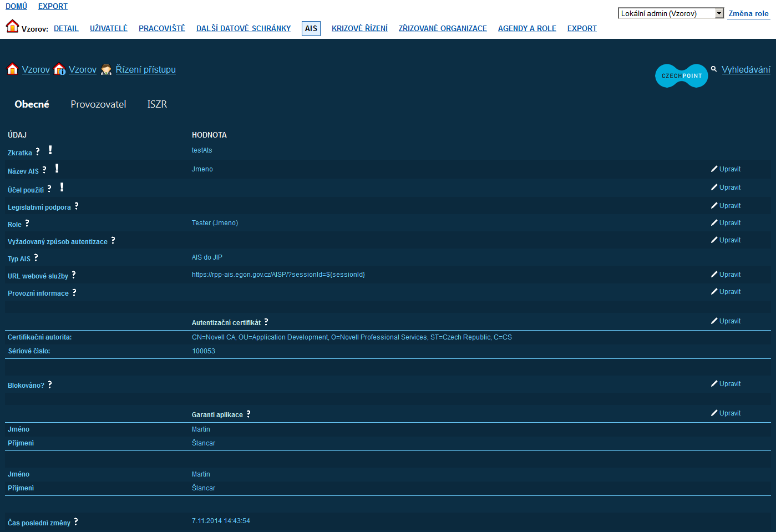The height and width of the screenshot is (532, 776).
Task: Edit Autentizační certifikát via Upravit
Action: click(726, 321)
